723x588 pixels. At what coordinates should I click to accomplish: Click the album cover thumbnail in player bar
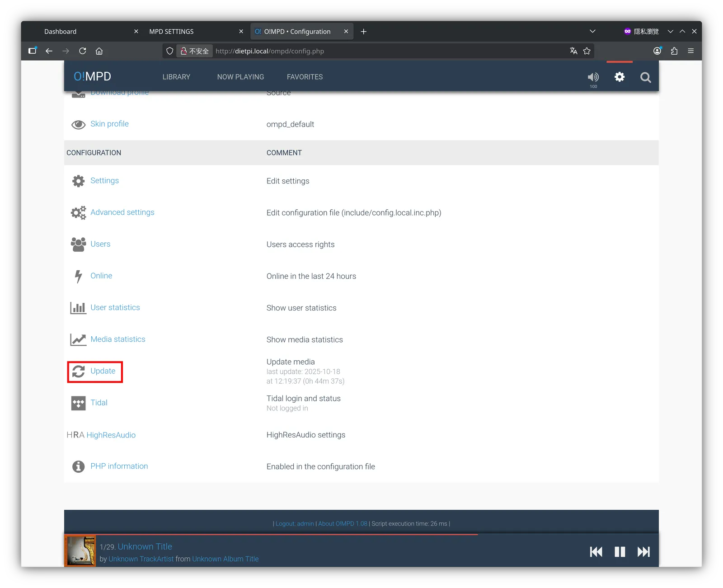[x=80, y=551]
